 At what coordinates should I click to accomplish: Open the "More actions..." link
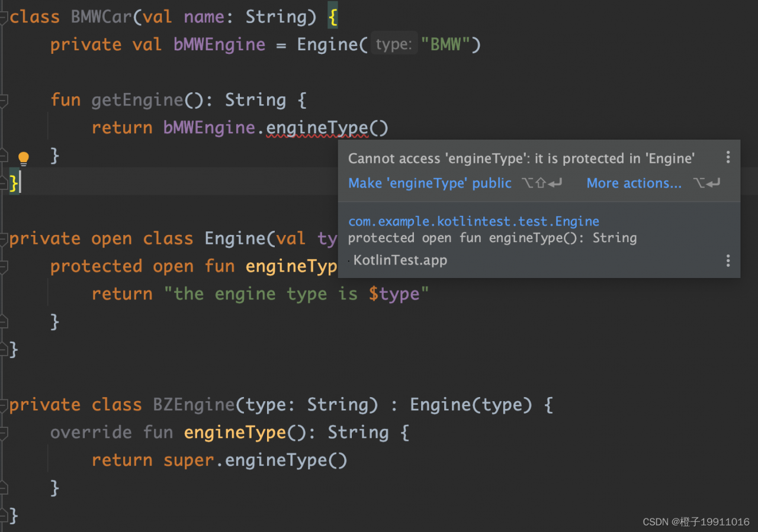point(634,183)
